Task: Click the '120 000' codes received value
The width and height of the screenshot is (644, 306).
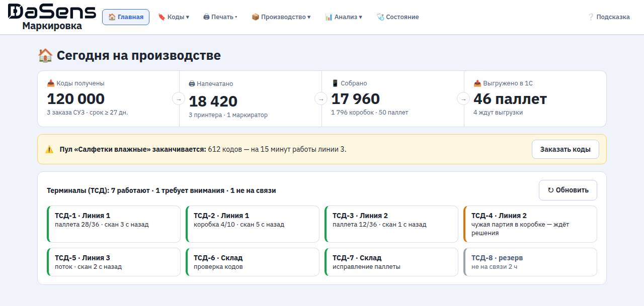Action: tap(76, 98)
